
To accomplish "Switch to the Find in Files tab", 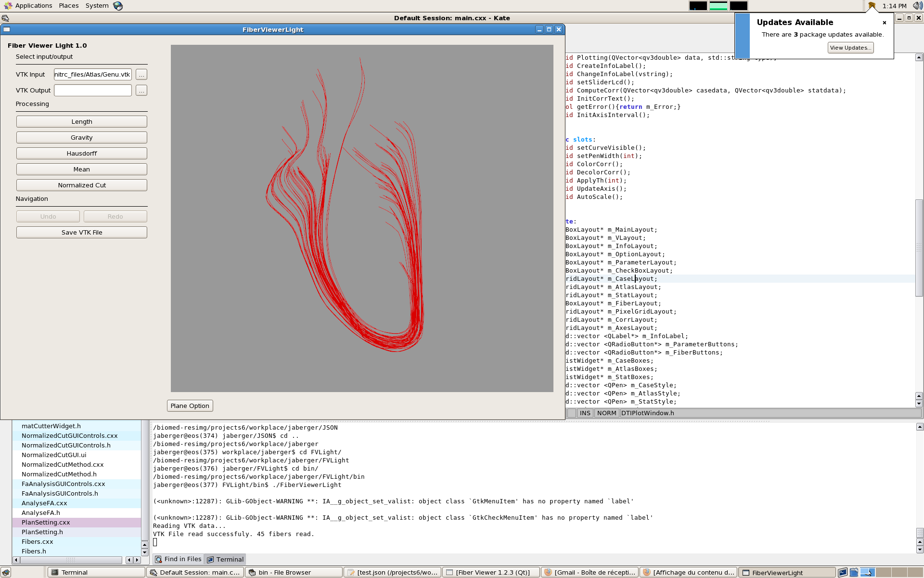I will point(178,559).
